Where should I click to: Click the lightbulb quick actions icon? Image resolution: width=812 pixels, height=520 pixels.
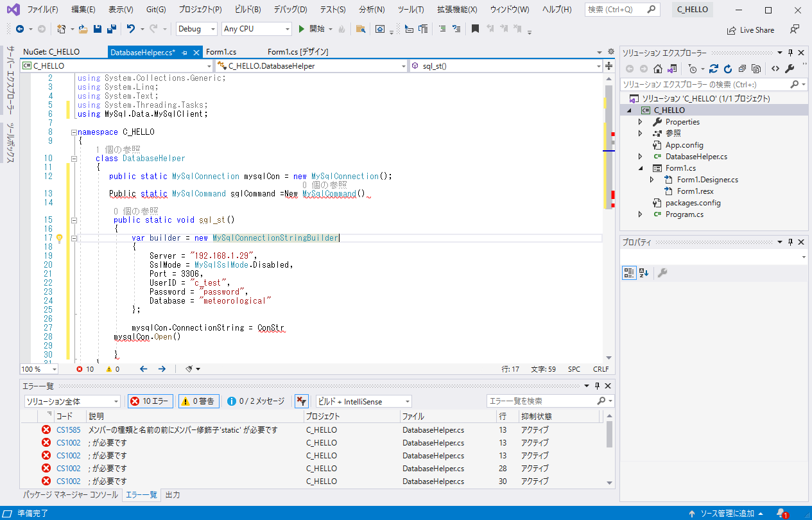pos(59,238)
